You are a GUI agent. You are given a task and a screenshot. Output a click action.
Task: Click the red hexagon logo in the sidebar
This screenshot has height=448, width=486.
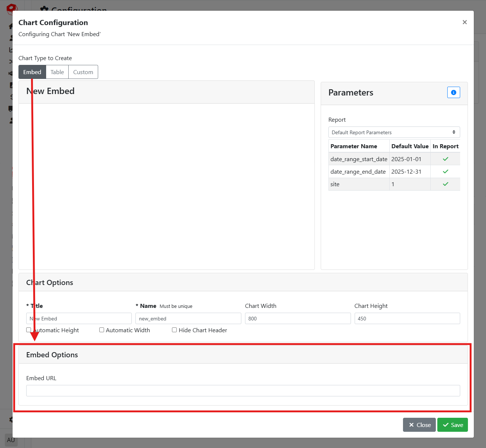click(x=11, y=8)
